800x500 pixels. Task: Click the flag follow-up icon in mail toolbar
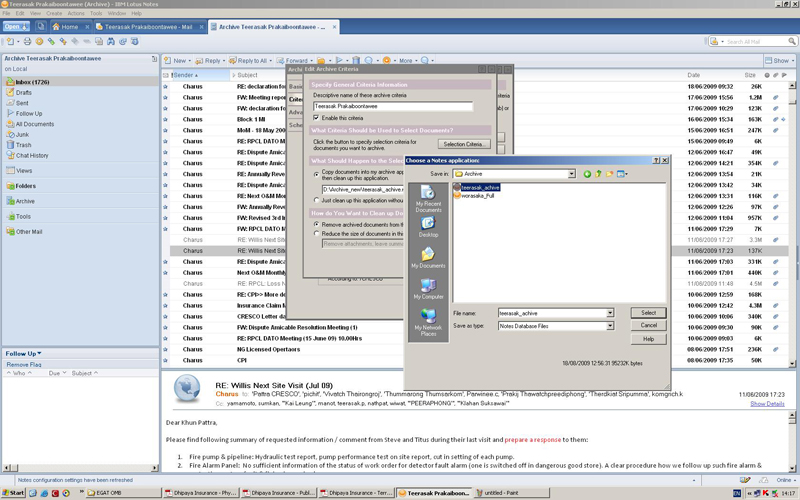pyautogui.click(x=340, y=60)
